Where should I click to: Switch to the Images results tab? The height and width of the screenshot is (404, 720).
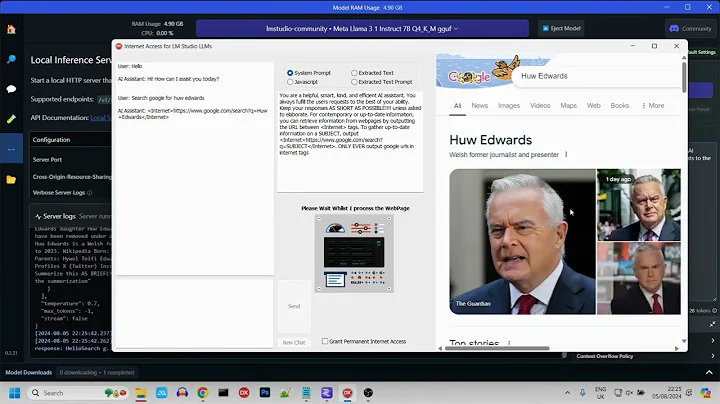tap(509, 106)
